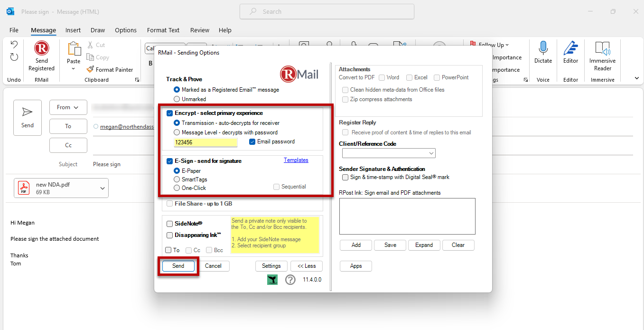Viewport: 644px width, 330px height.
Task: Click the Outlook app icon in title bar
Action: pos(10,11)
